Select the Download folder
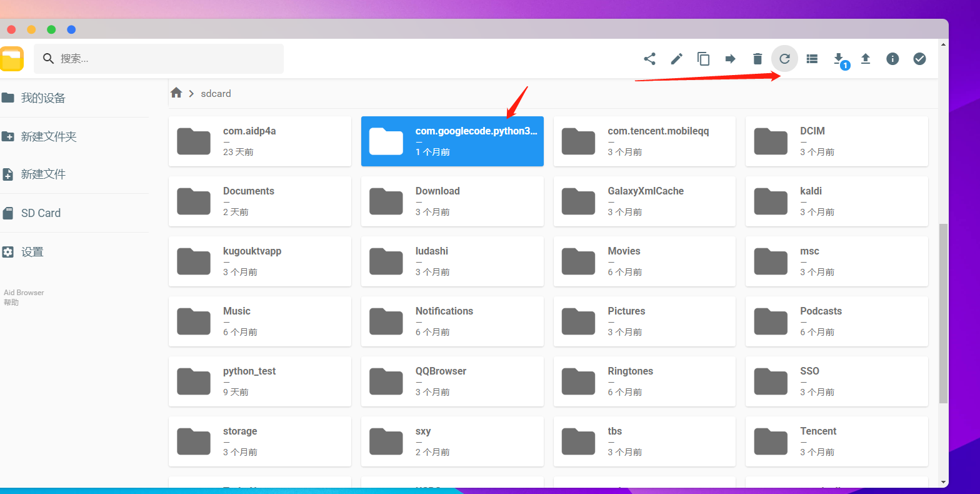Viewport: 980px width, 494px height. click(452, 201)
